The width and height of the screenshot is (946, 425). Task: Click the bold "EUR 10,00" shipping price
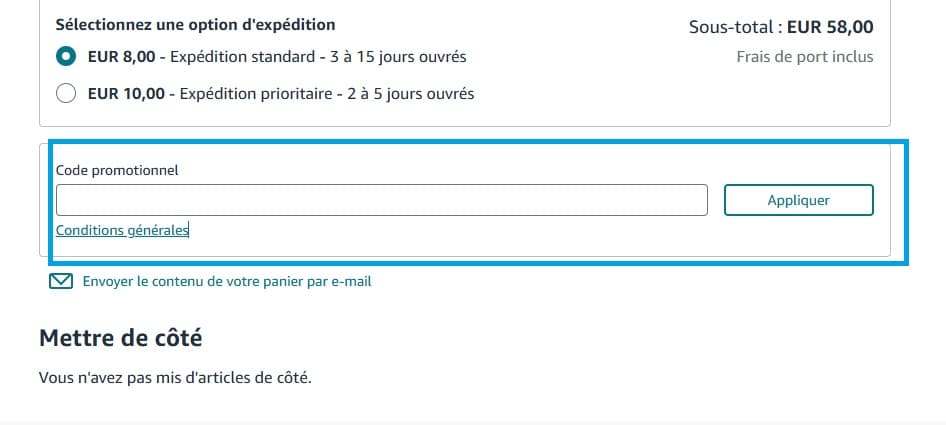[125, 94]
